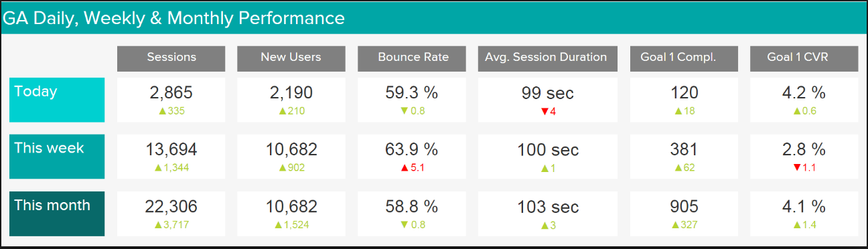The width and height of the screenshot is (868, 249).
Task: Click the Today row label
Action: 57,100
